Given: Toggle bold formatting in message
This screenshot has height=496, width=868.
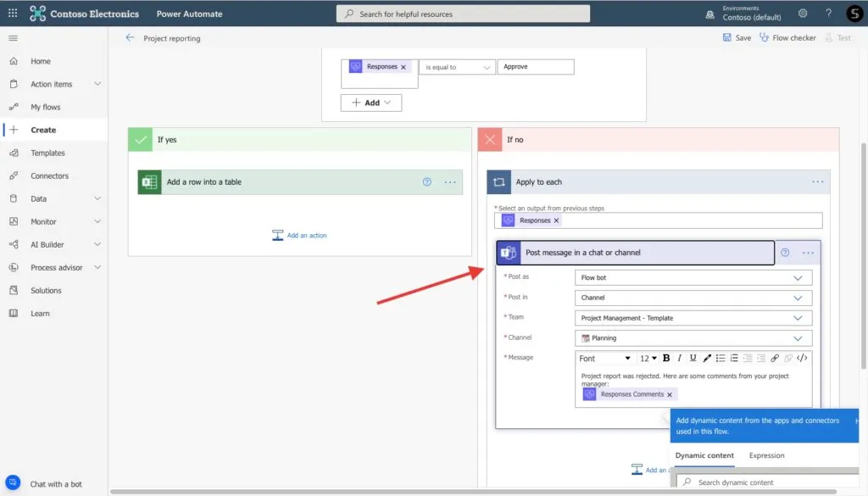Looking at the screenshot, I should point(666,358).
